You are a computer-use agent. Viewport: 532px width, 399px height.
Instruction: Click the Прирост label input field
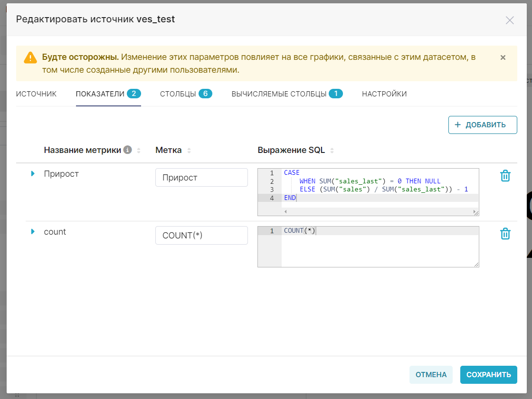[201, 178]
